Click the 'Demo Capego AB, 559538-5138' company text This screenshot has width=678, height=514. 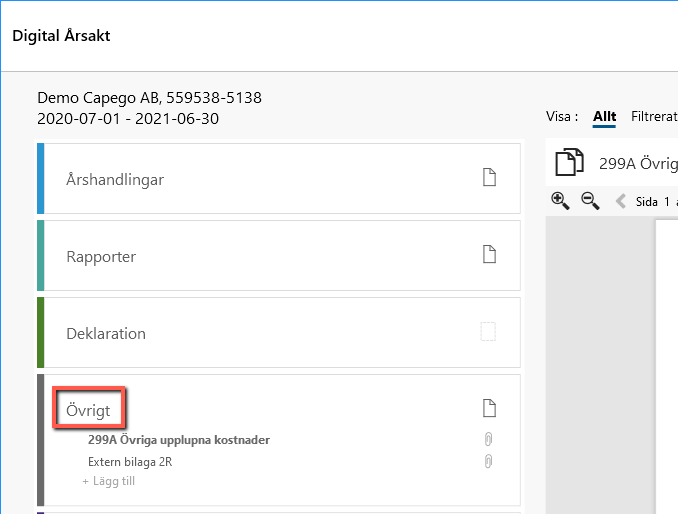click(149, 98)
